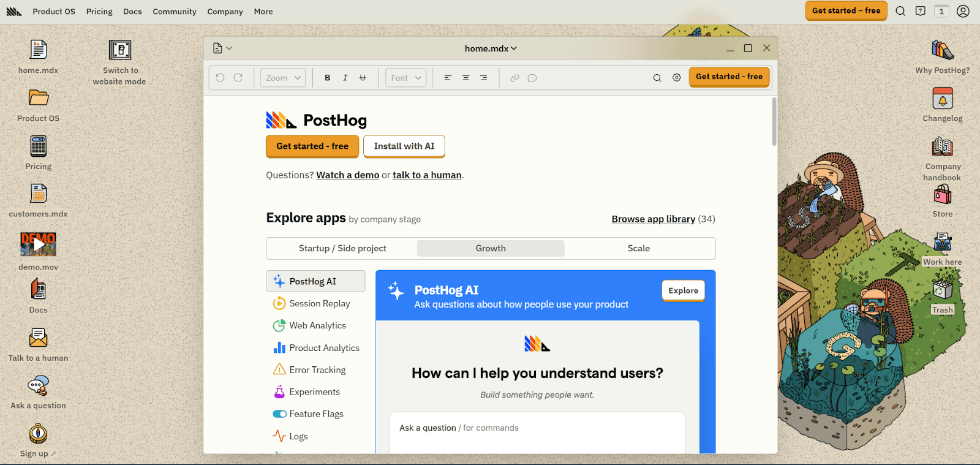The width and height of the screenshot is (980, 465).
Task: Open the account profile icon
Action: [963, 11]
